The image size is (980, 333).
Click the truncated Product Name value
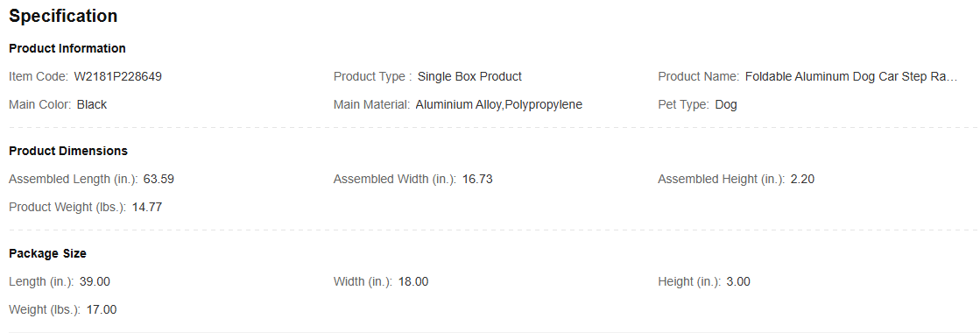(x=851, y=77)
